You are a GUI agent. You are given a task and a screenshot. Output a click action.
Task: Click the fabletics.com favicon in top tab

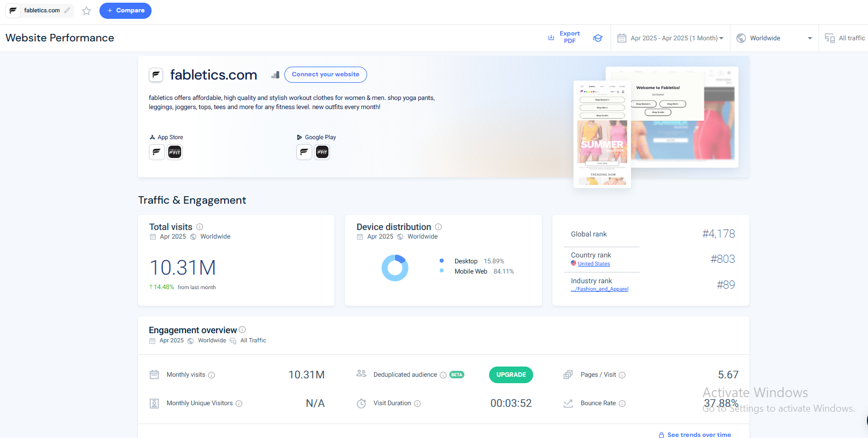click(x=13, y=10)
